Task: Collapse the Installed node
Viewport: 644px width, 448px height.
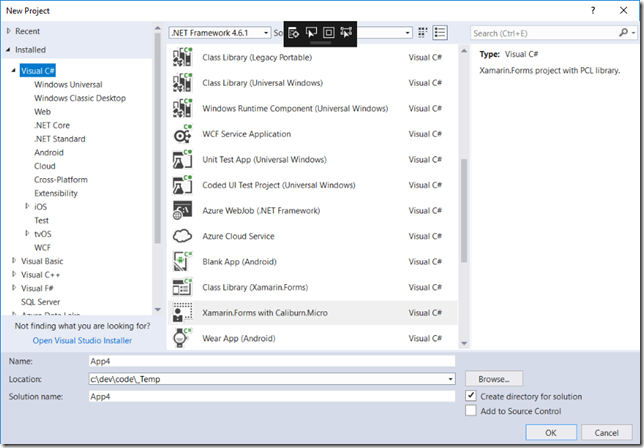Action: (9, 50)
